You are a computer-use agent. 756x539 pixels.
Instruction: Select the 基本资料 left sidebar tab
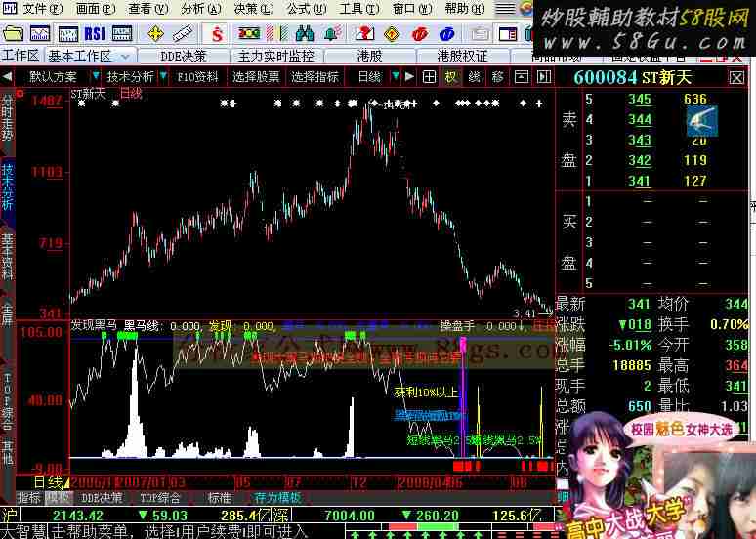point(7,258)
